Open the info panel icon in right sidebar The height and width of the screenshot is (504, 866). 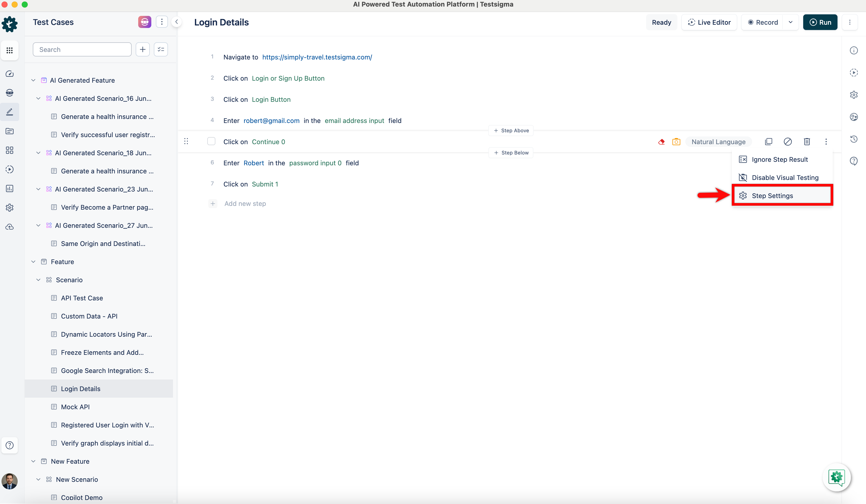(x=854, y=50)
